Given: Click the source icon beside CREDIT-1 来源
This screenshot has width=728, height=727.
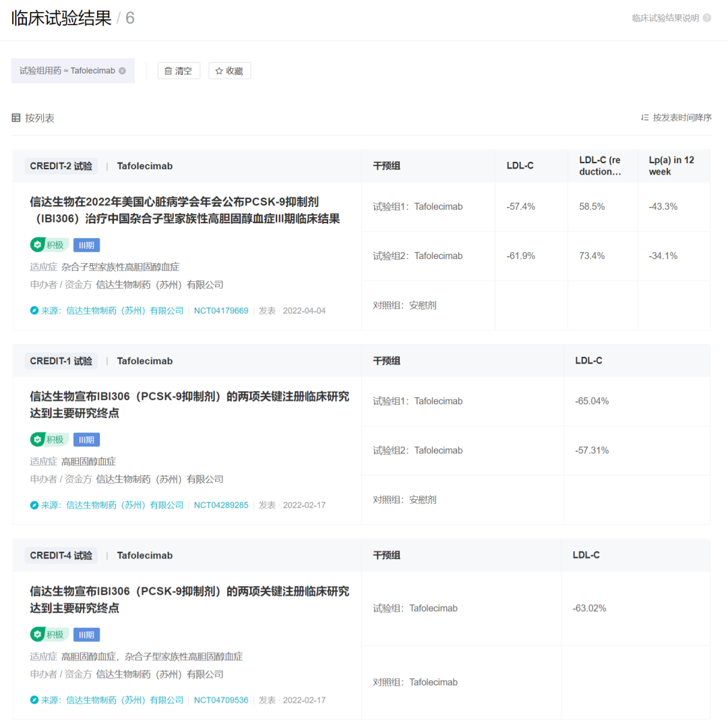Looking at the screenshot, I should coord(34,505).
